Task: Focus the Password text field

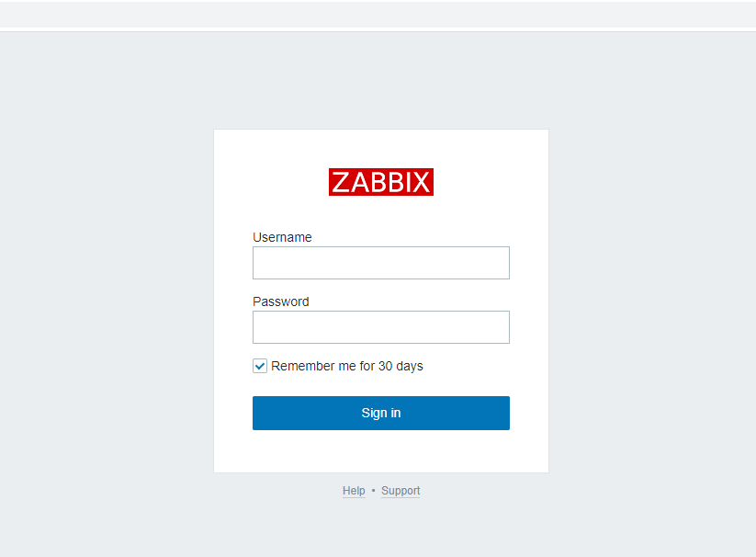Action: (x=380, y=327)
